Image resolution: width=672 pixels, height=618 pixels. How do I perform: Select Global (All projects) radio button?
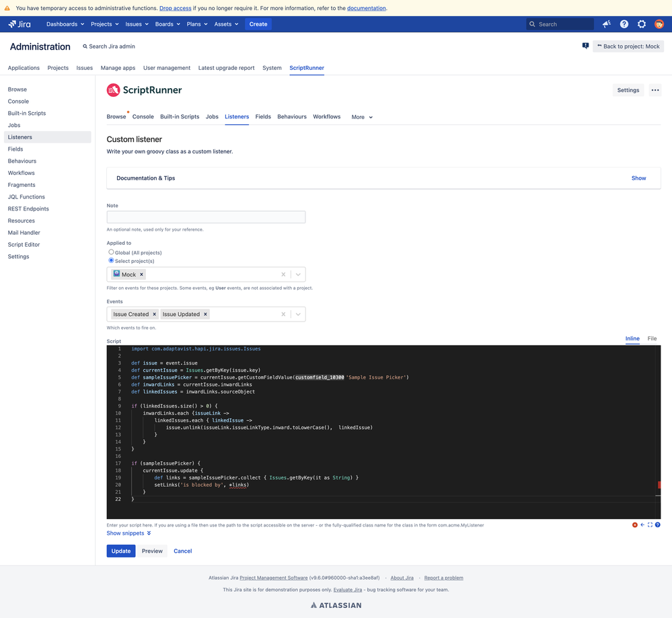(x=111, y=252)
